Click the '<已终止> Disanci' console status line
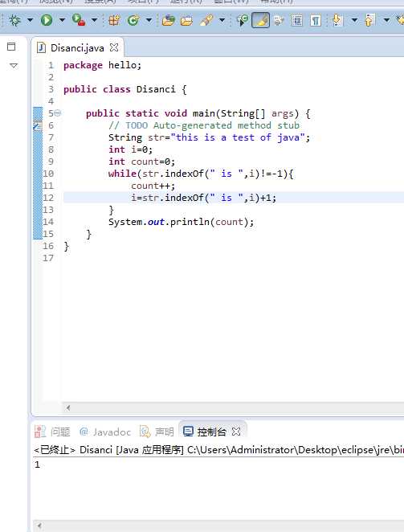Screen dimensions: 404x532 tap(218, 450)
